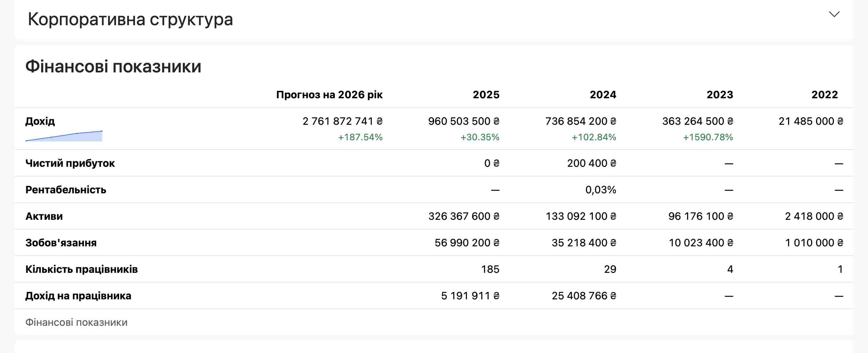Screen dimensions: 868x353
Task: Expand the Корпоративна структура chevron
Action: (x=834, y=15)
